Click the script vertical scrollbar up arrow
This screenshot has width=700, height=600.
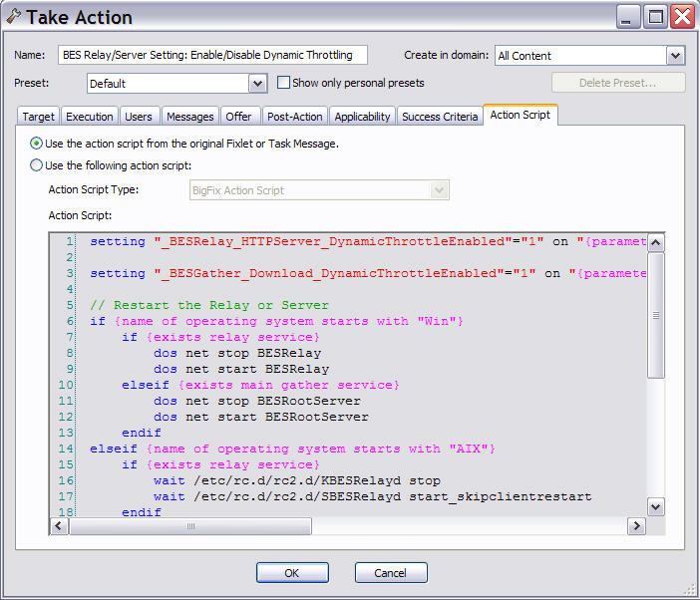coord(655,242)
